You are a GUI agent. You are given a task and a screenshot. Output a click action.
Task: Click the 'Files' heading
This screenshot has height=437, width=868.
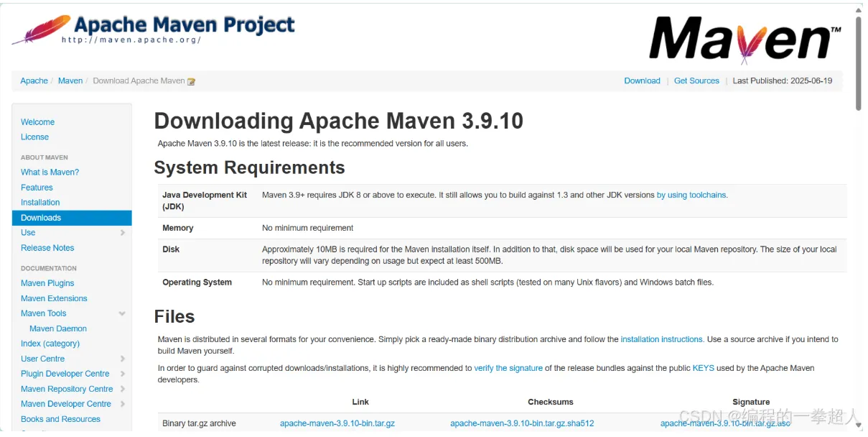[174, 317]
